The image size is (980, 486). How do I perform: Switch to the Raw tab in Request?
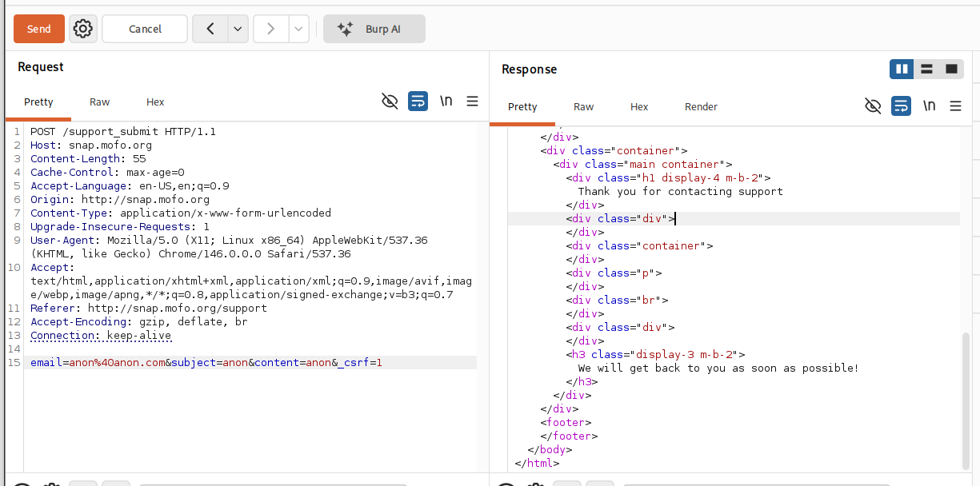100,102
